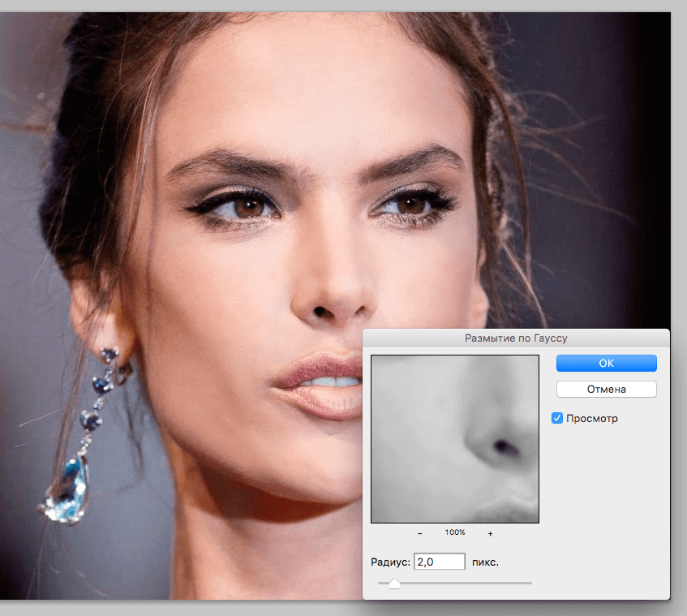Click the plus icon to zoom in preview
Viewport: 687px width, 616px height.
coord(490,533)
